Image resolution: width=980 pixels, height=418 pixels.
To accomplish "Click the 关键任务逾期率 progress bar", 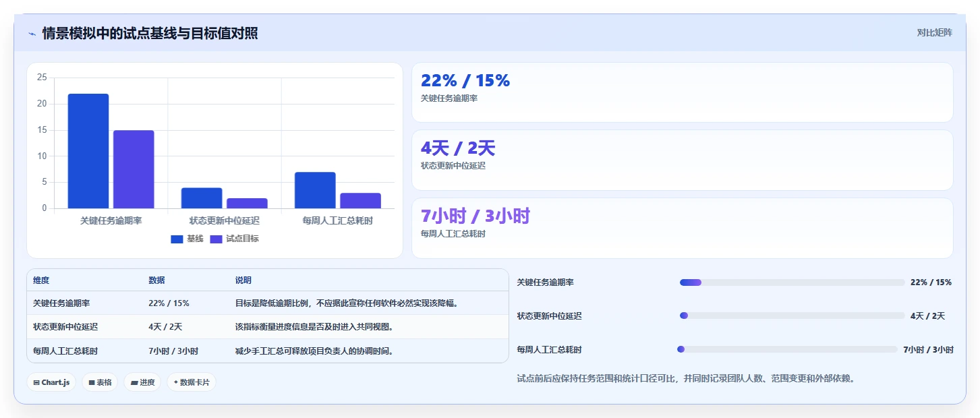I will [x=792, y=282].
